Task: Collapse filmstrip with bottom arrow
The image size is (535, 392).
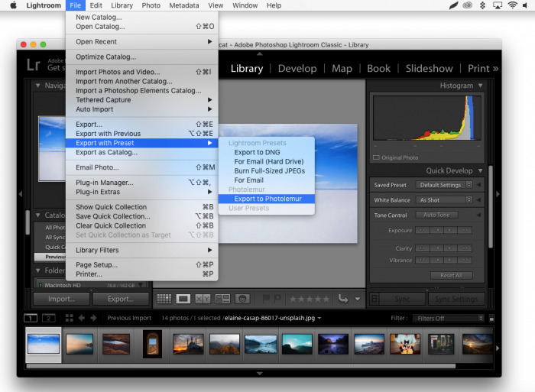Action: [x=260, y=374]
